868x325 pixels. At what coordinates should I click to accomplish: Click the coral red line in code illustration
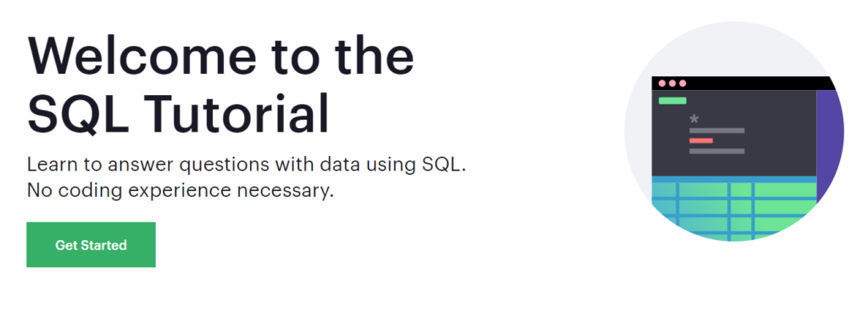[701, 141]
